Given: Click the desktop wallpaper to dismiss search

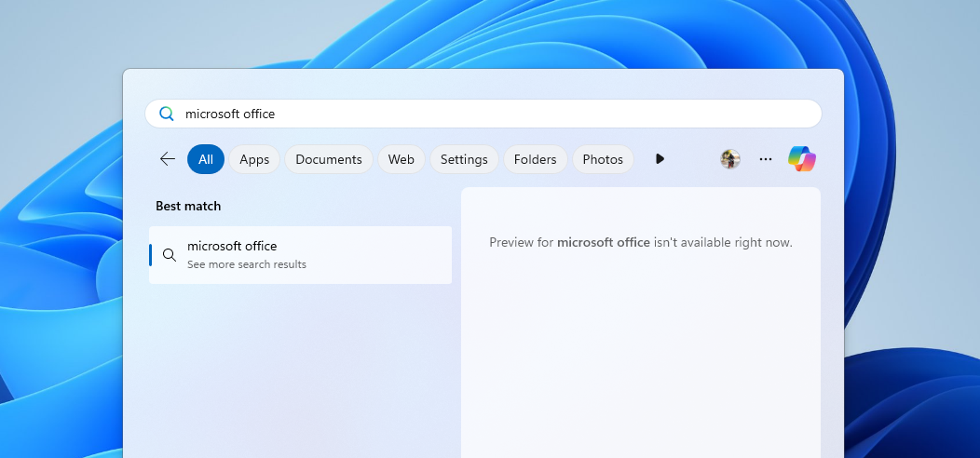Looking at the screenshot, I should pos(56,279).
